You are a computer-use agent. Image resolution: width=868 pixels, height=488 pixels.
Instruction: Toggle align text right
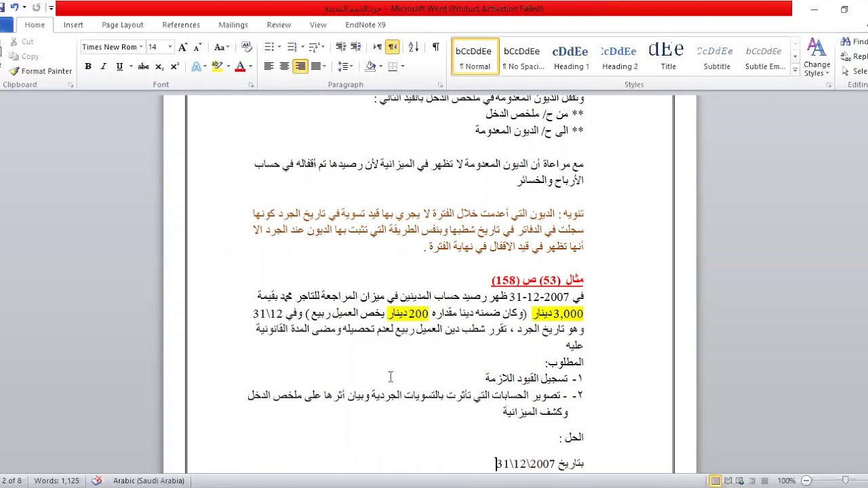click(x=300, y=66)
